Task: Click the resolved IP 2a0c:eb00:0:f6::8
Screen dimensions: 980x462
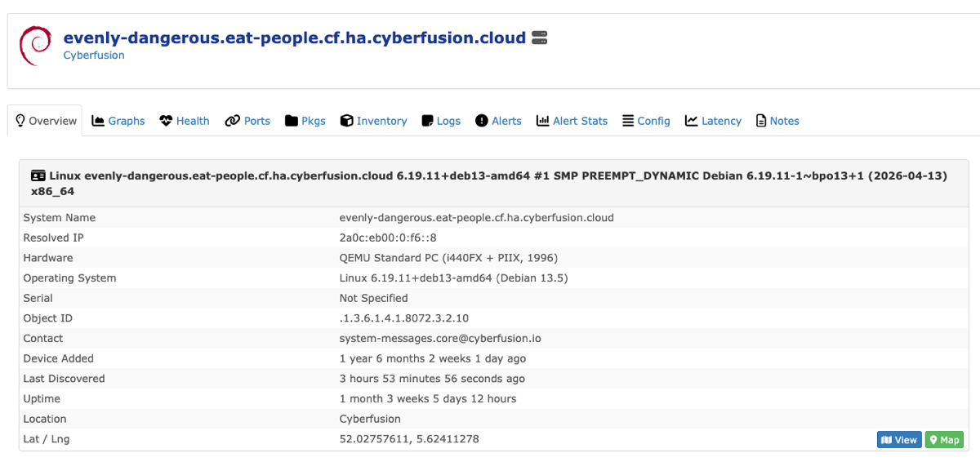Action: [x=388, y=238]
